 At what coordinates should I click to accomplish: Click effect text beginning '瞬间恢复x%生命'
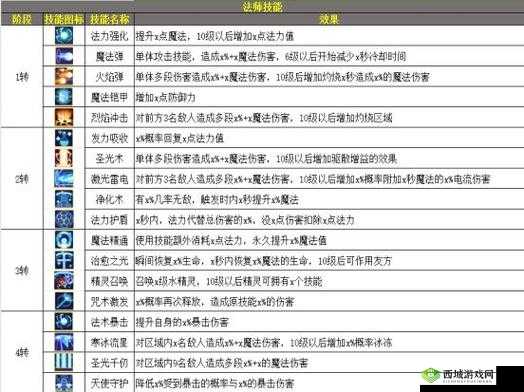point(264,261)
